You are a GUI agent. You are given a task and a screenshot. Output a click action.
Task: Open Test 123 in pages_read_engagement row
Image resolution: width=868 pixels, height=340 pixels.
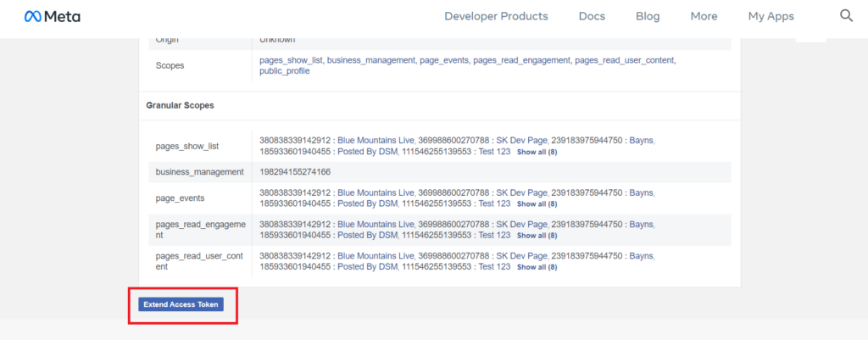pos(494,235)
